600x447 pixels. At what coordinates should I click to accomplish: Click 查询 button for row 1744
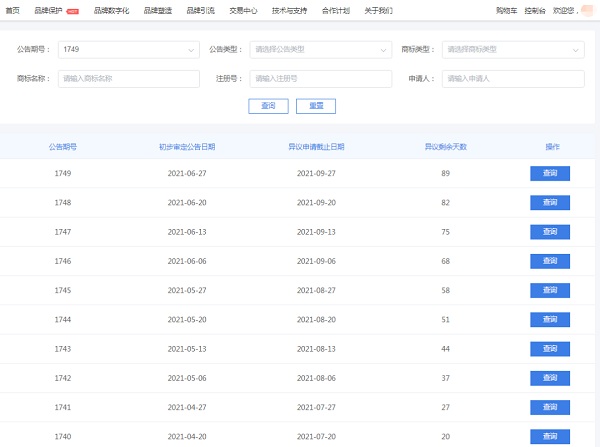[x=550, y=320]
